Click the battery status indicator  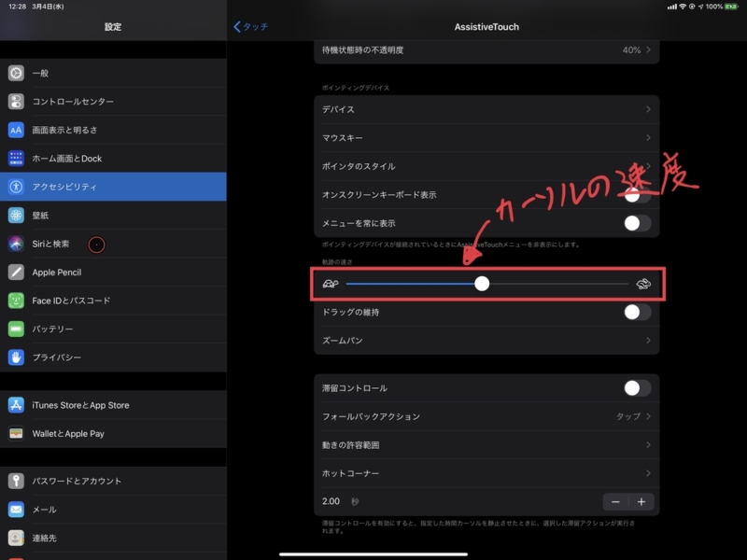coord(731,7)
